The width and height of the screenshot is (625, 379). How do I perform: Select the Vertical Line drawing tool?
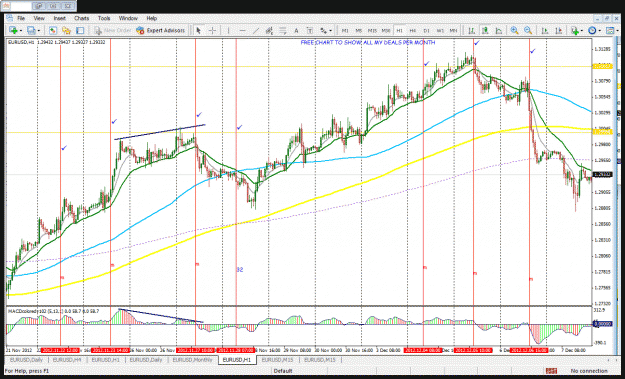tap(228, 30)
